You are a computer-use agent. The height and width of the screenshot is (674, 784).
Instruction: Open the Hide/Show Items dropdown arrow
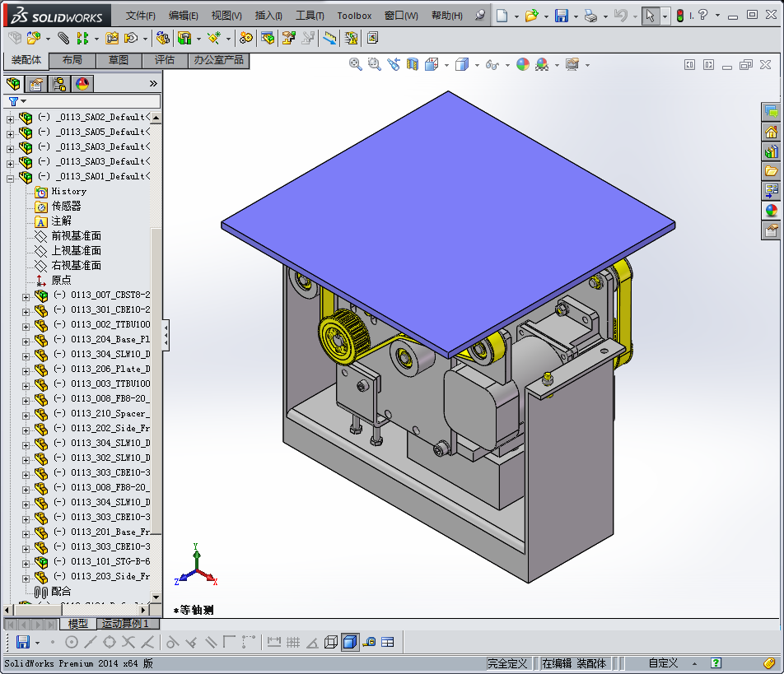tap(507, 65)
